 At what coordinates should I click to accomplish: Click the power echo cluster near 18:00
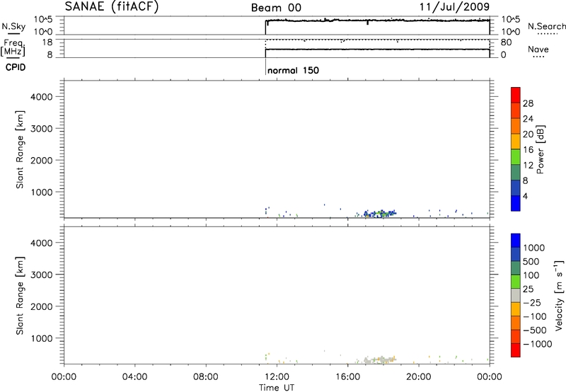click(380, 213)
